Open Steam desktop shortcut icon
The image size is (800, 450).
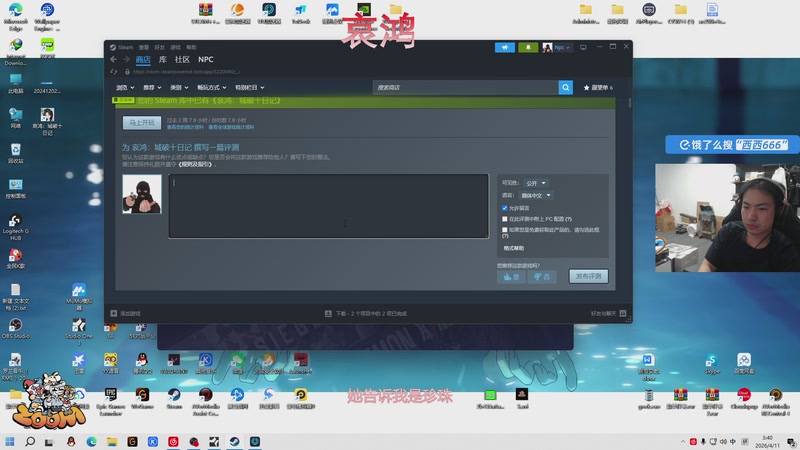coord(174,398)
